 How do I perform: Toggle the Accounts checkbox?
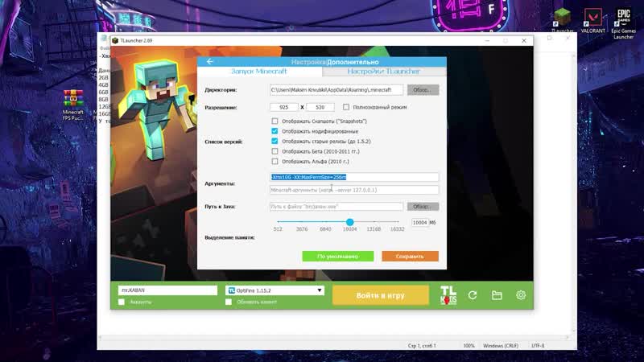(x=122, y=302)
